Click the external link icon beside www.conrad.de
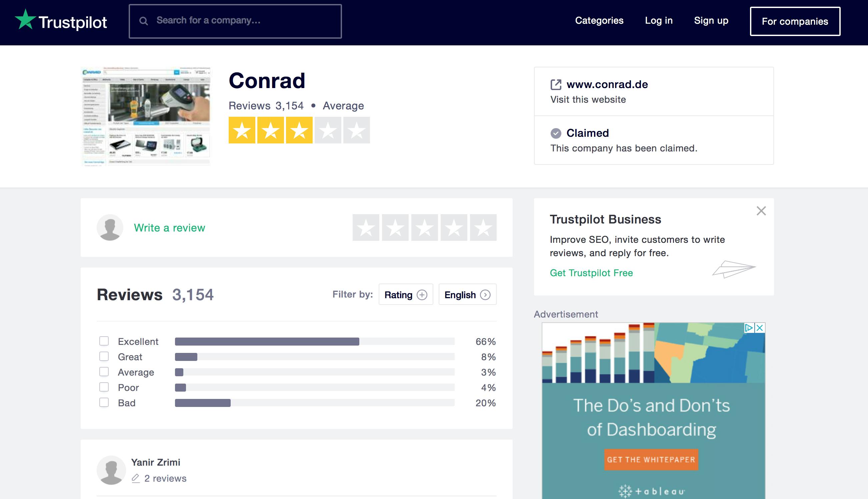The image size is (868, 499). [555, 84]
